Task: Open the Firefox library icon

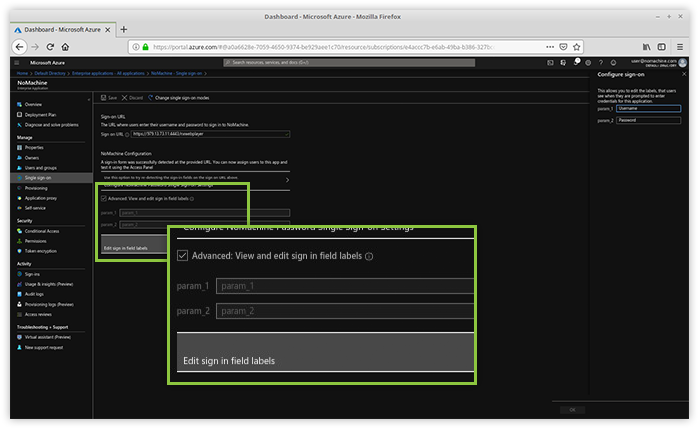Action: [646, 47]
